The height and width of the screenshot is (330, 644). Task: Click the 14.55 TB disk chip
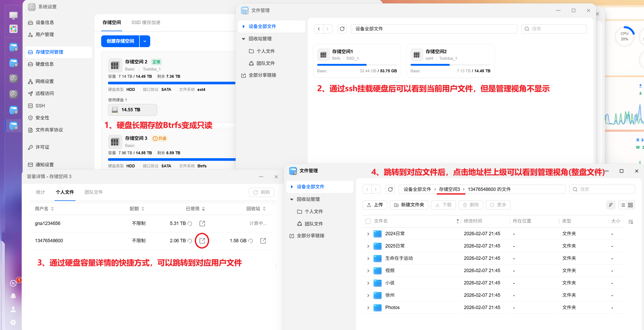coord(132,110)
